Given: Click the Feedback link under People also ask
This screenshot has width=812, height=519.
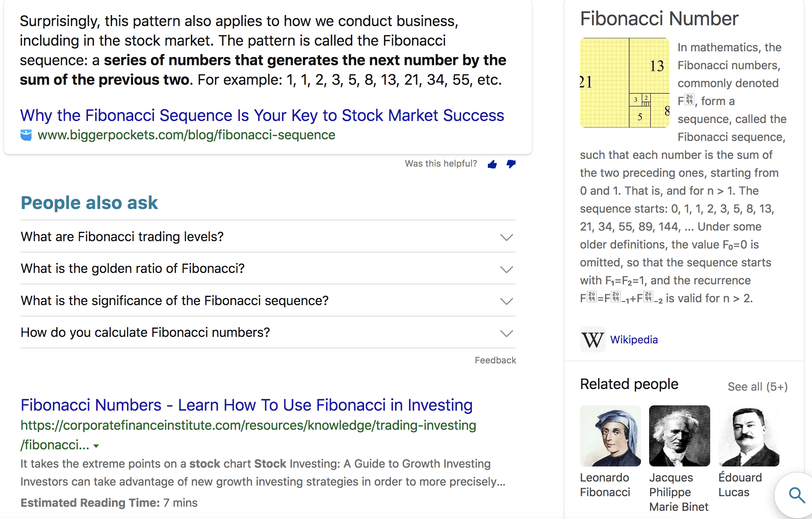Looking at the screenshot, I should tap(495, 360).
